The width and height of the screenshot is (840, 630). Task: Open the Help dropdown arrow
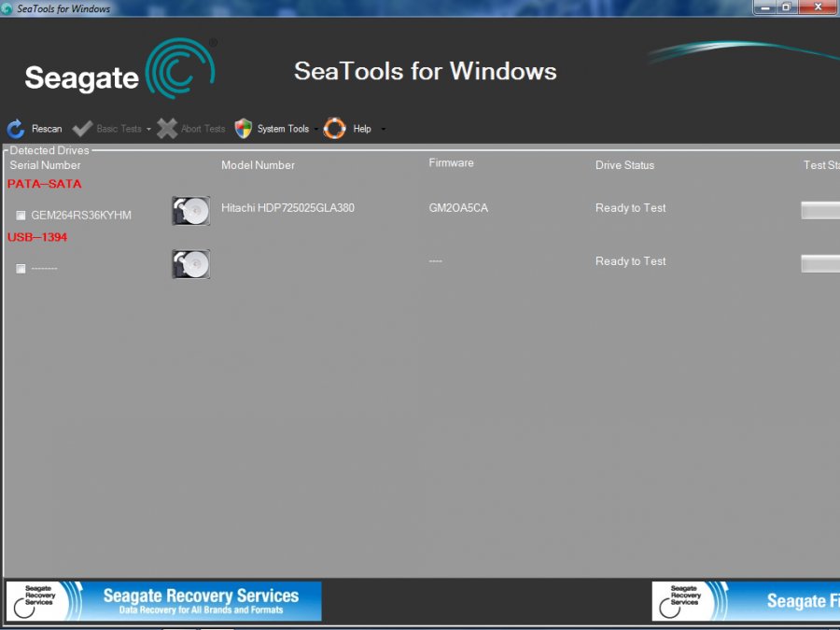pos(383,129)
